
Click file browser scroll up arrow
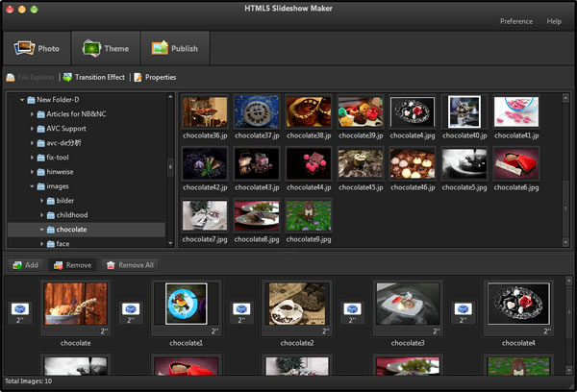[x=565, y=98]
